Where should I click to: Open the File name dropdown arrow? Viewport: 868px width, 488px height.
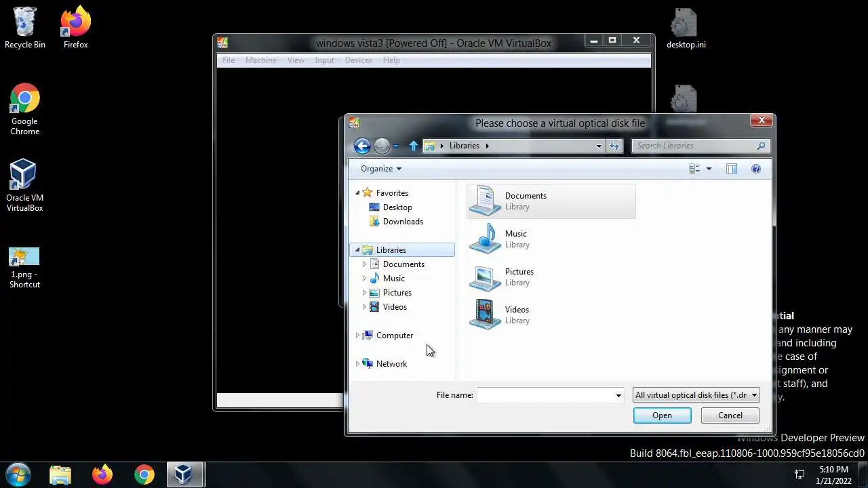click(618, 395)
